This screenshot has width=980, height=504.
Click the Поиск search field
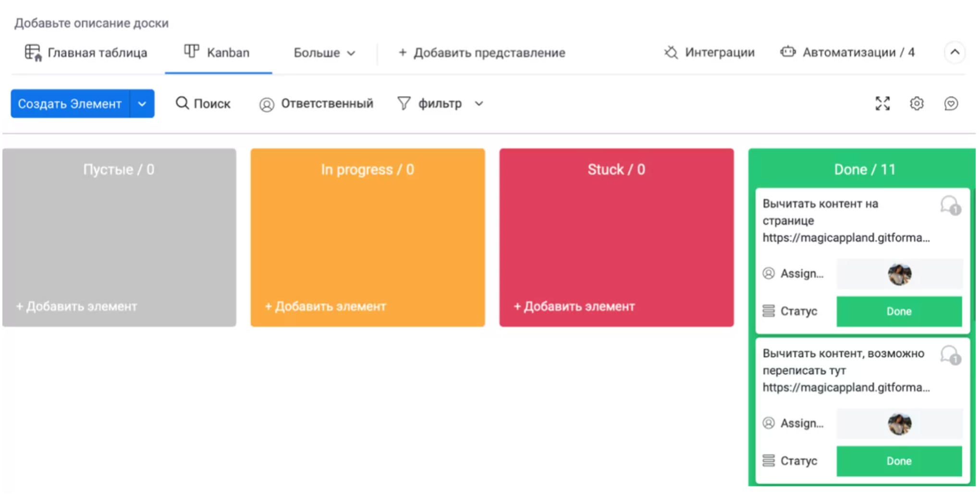[203, 104]
